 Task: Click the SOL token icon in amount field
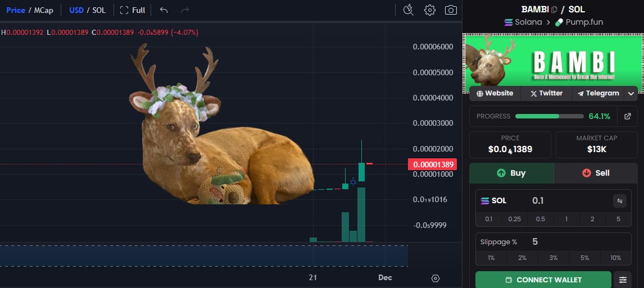[485, 200]
